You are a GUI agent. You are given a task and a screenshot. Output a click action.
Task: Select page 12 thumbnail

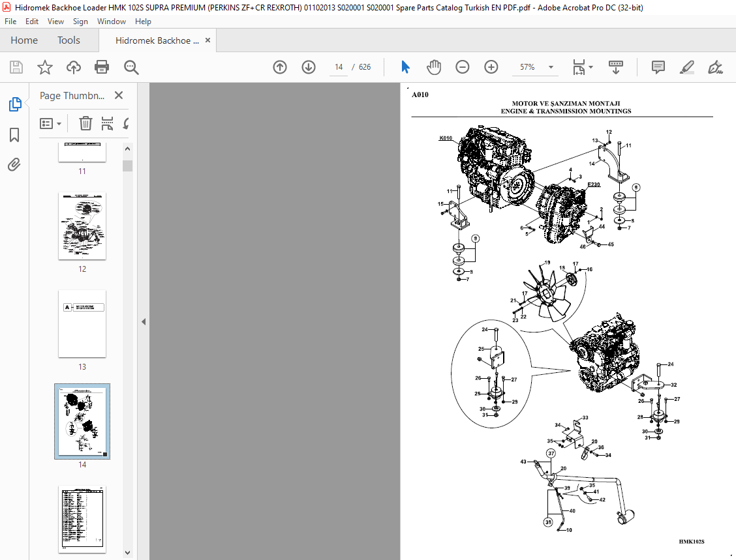[82, 226]
